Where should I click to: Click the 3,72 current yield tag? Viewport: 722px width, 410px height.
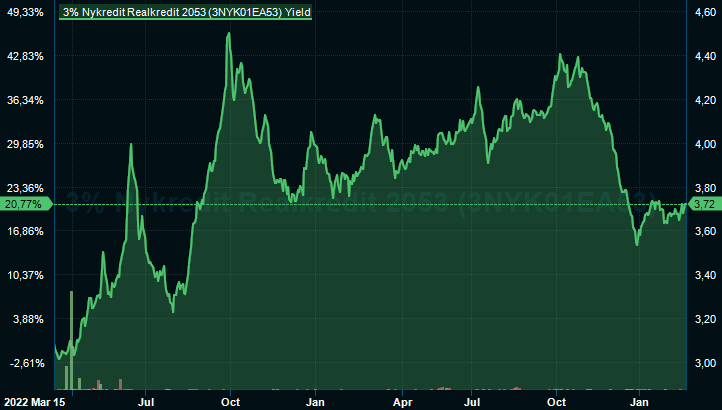tap(704, 204)
